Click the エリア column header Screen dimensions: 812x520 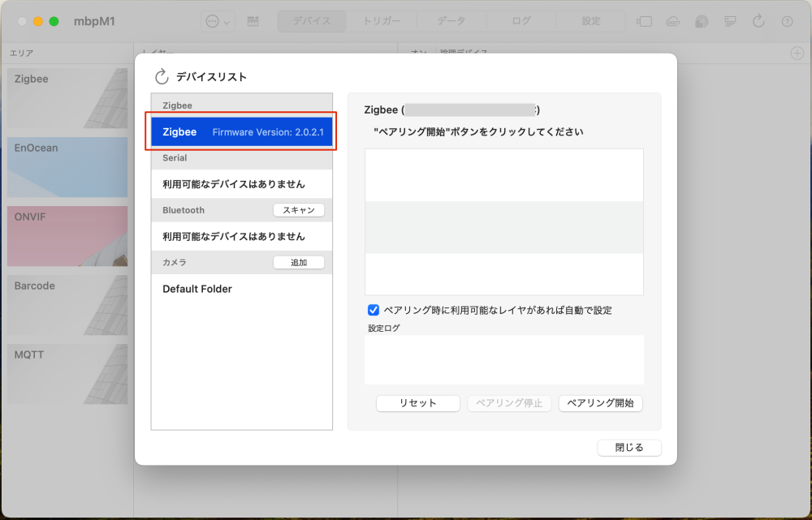(22, 54)
